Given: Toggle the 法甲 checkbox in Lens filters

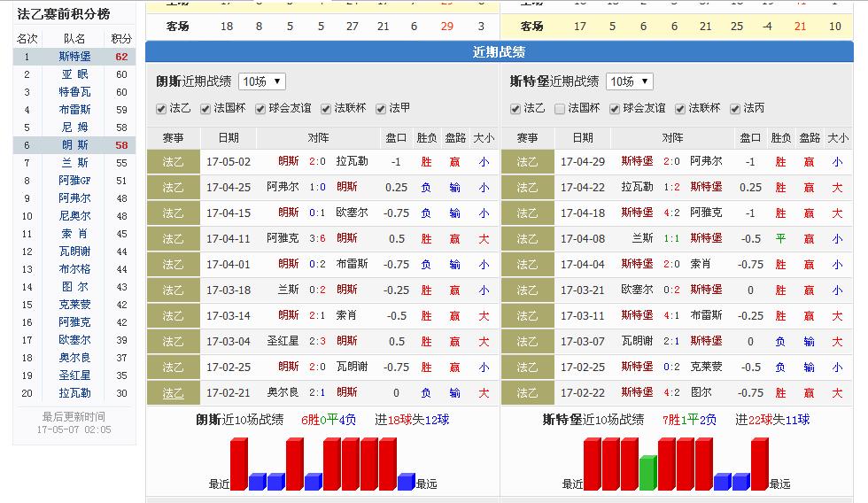Looking at the screenshot, I should click(382, 108).
